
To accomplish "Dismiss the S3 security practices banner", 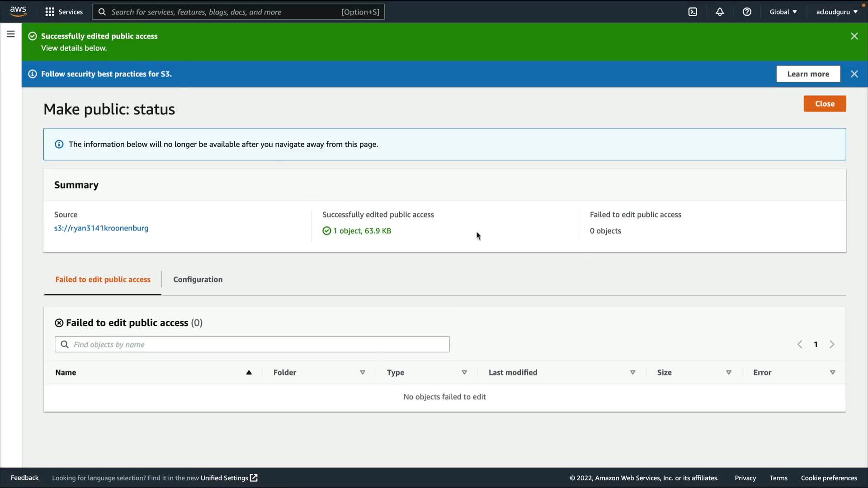I will click(x=854, y=74).
